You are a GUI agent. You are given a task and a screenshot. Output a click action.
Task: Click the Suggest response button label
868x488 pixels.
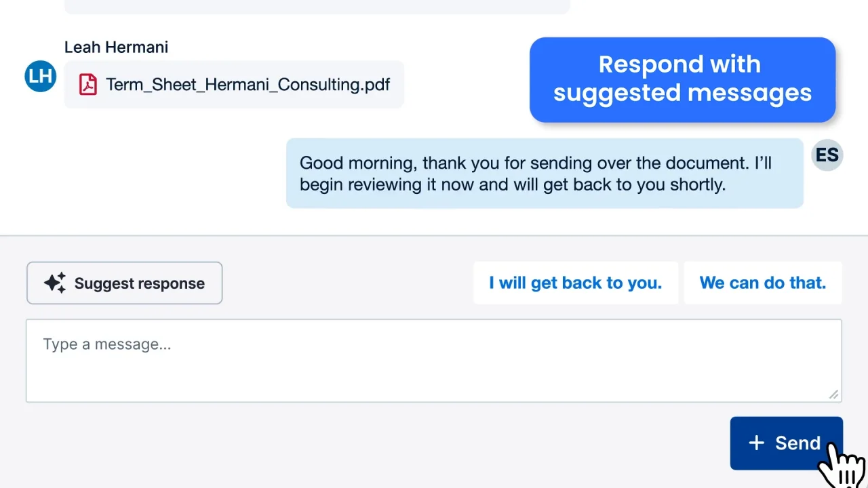point(139,283)
